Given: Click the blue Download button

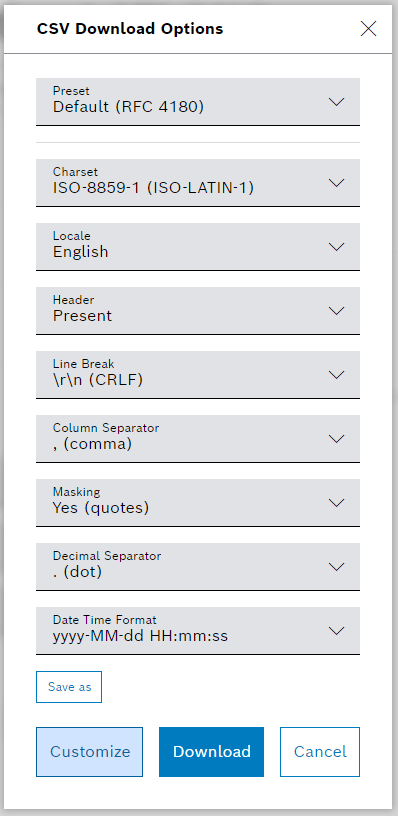Looking at the screenshot, I should click(212, 752).
